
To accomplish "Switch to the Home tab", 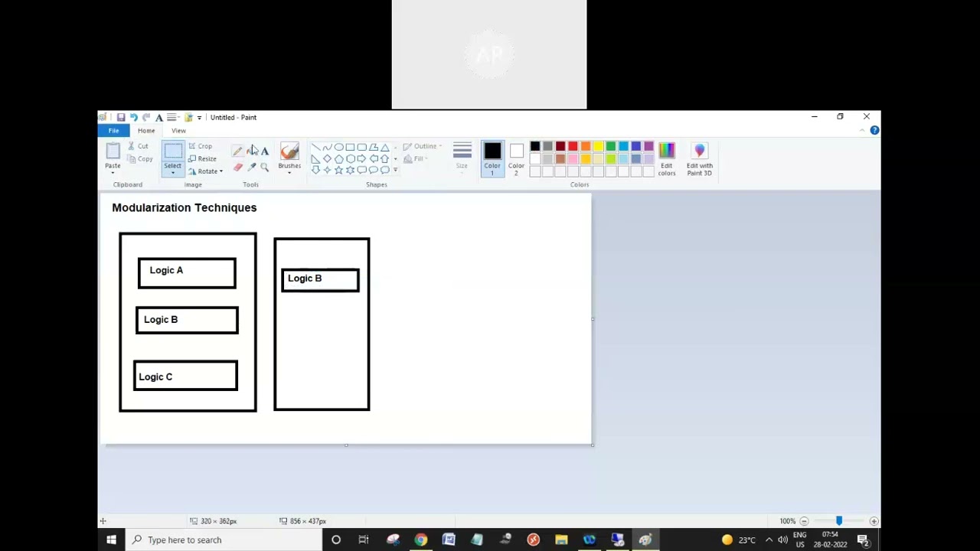I will click(x=145, y=131).
